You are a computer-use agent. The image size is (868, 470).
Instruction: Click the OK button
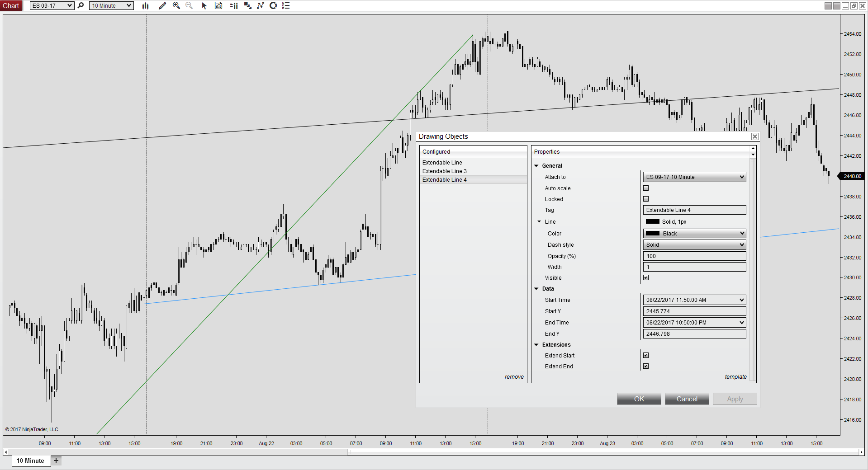coord(639,399)
